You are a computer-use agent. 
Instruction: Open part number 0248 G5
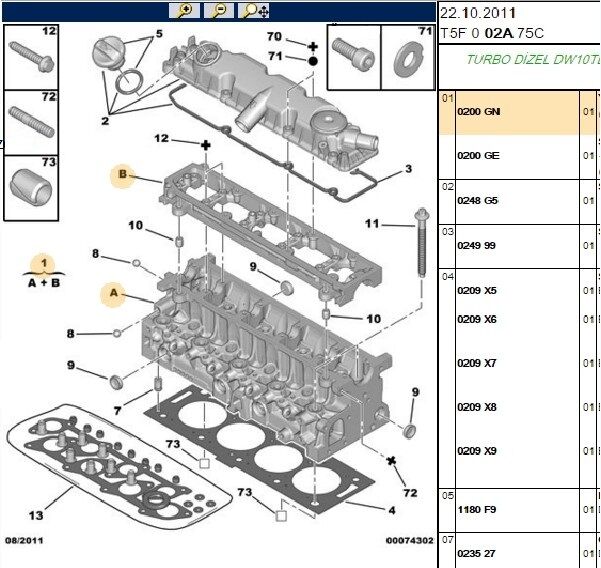point(477,201)
